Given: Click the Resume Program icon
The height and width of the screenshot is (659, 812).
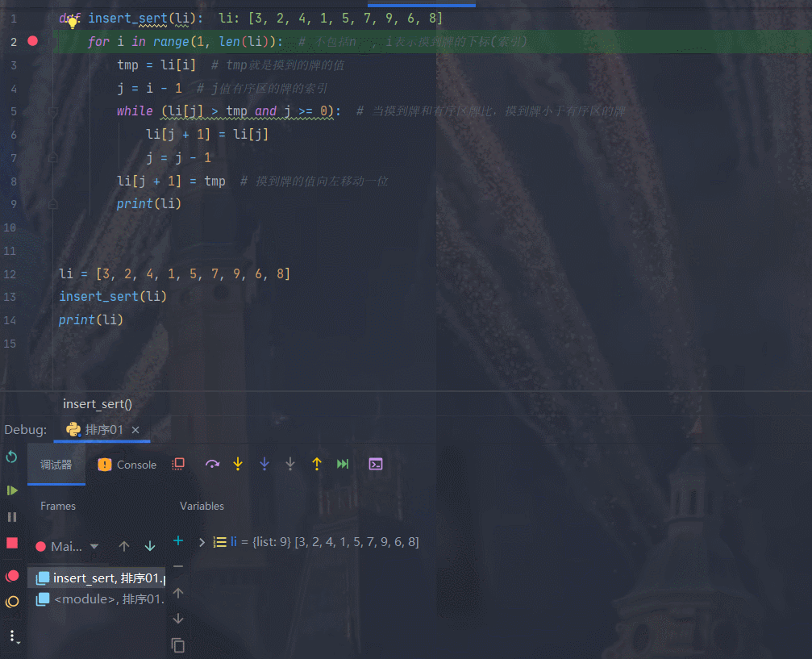Looking at the screenshot, I should 12,490.
